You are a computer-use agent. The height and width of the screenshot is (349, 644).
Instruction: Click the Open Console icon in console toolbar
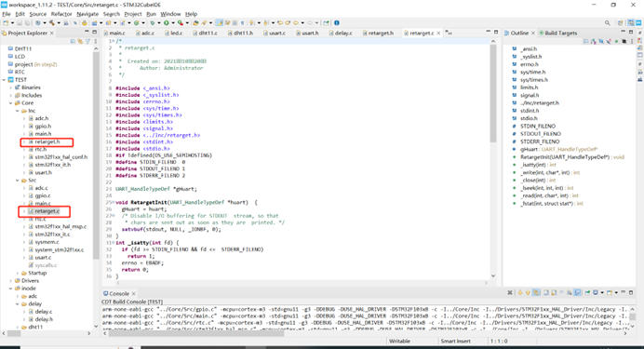pyautogui.click(x=609, y=293)
